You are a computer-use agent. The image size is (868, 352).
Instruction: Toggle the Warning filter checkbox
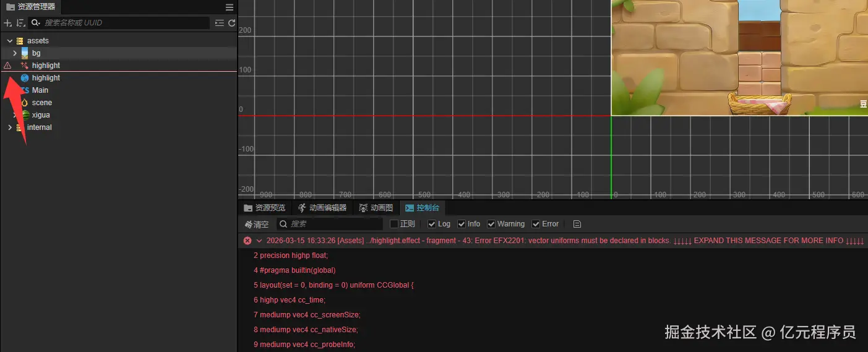491,224
